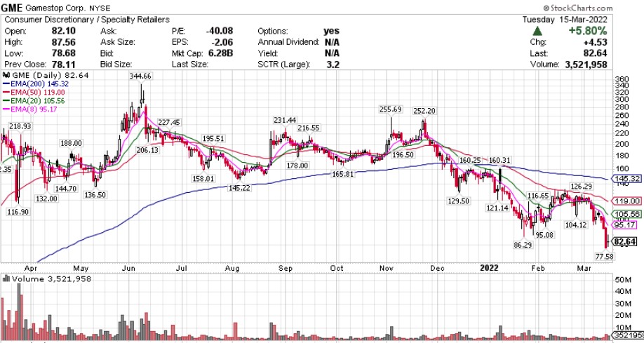Click the 231.44 high label

point(286,120)
